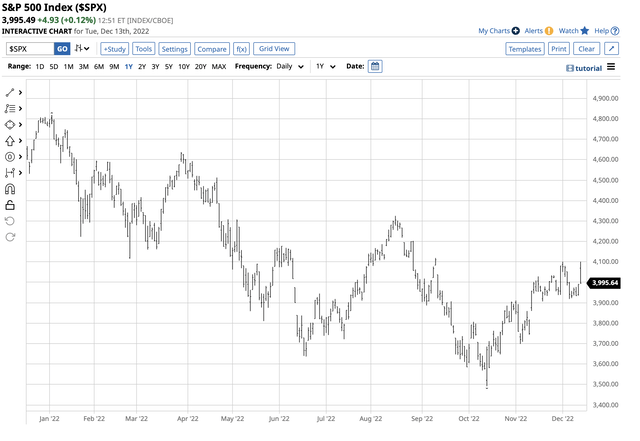Open the Help link
Viewport: 640px width, 441px height.
[607, 31]
